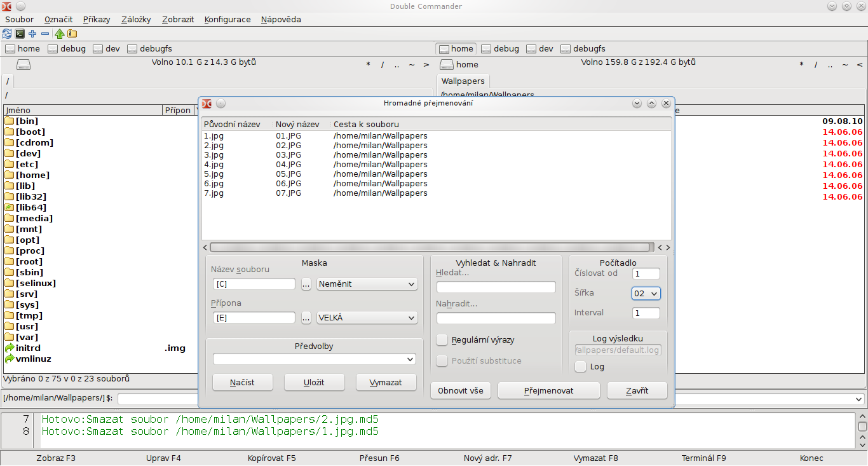Click the Hledat search input field

[x=496, y=287]
